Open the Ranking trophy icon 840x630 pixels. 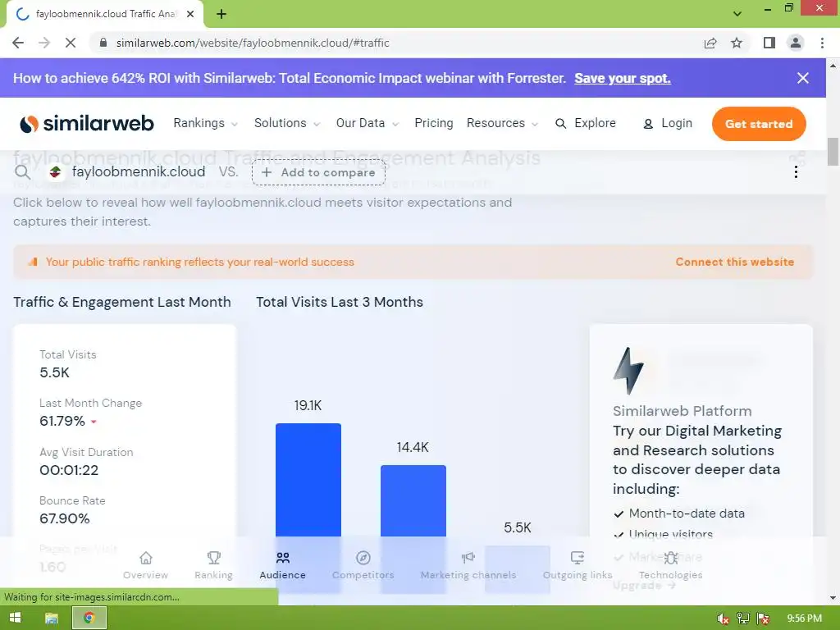coord(214,558)
